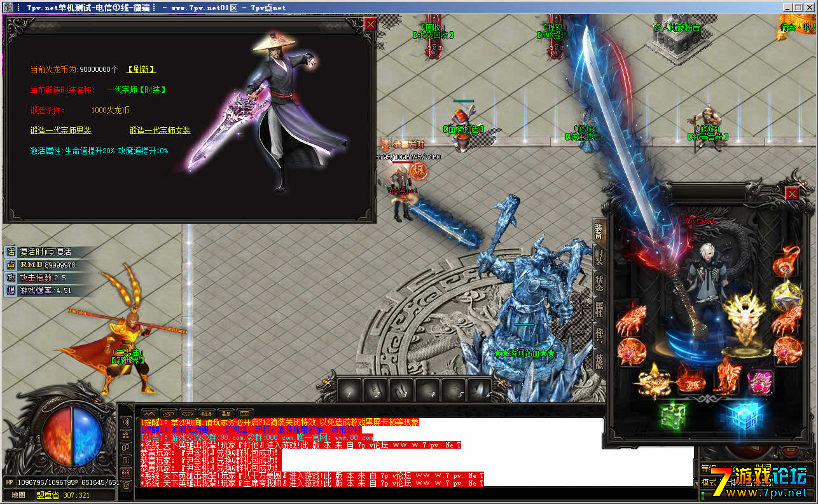This screenshot has height=504, width=818.
Task: Click the fifth chat toolbar icon
Action: click(x=226, y=413)
